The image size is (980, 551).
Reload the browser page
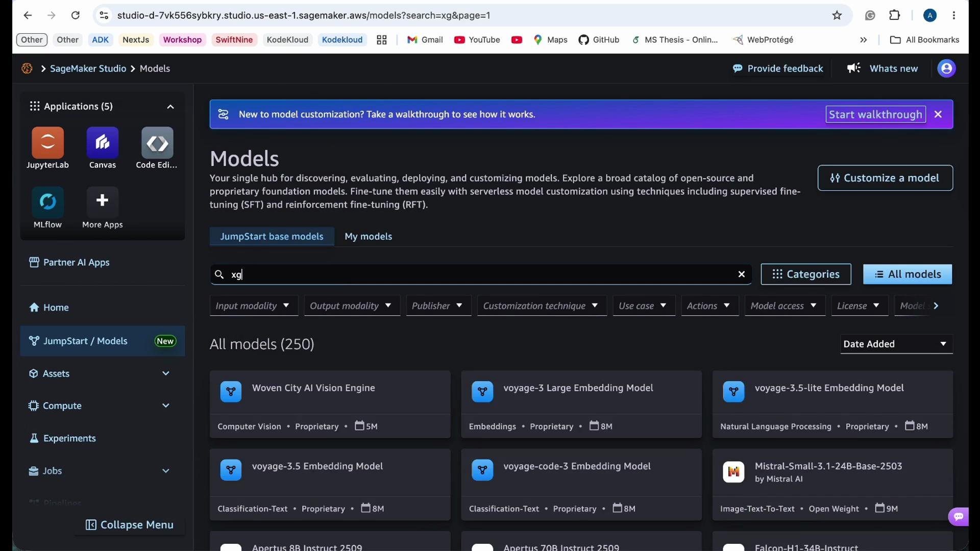[x=75, y=15]
